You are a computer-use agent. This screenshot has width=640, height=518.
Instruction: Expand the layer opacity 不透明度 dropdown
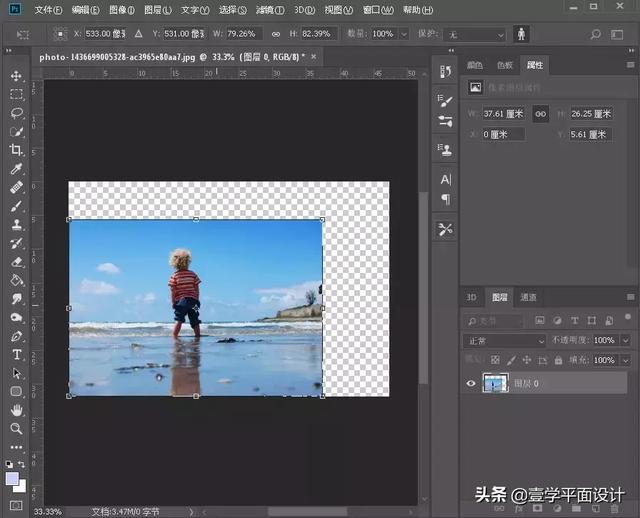(625, 340)
